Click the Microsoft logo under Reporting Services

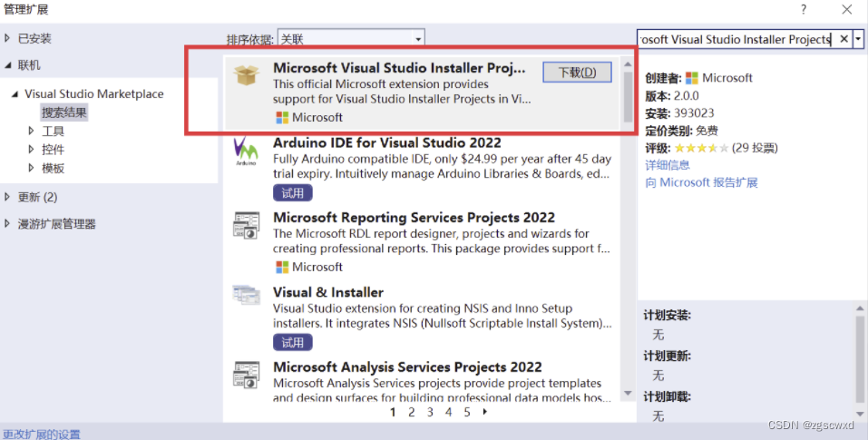point(282,267)
